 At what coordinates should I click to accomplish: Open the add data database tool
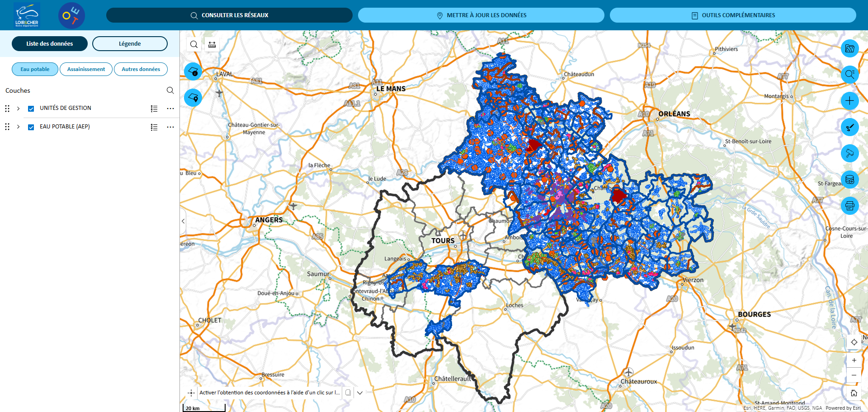[x=850, y=180]
